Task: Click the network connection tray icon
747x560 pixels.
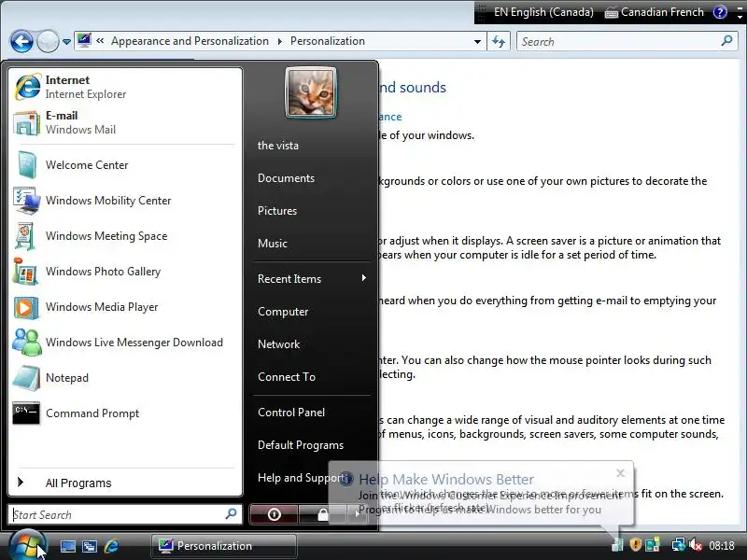Action: click(678, 545)
